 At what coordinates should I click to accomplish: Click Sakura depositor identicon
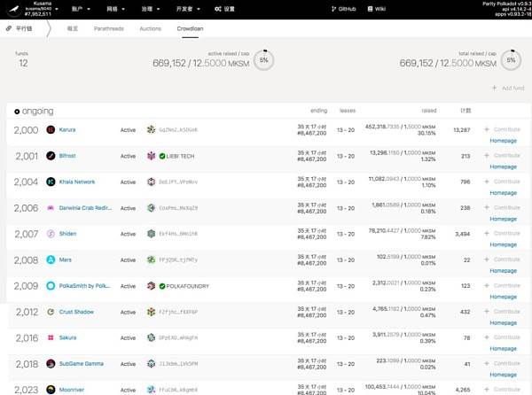(x=151, y=337)
